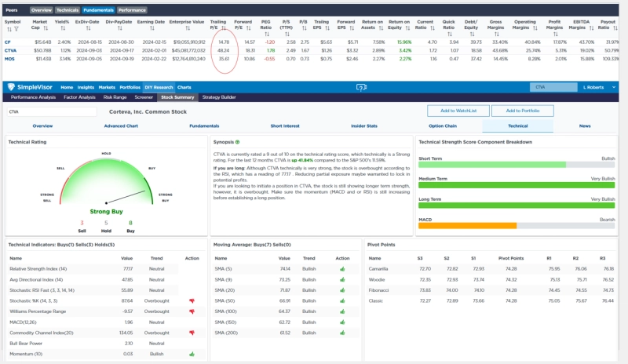Click thumbs-down icon for Stochastic %K
The width and height of the screenshot is (628, 364).
(192, 300)
